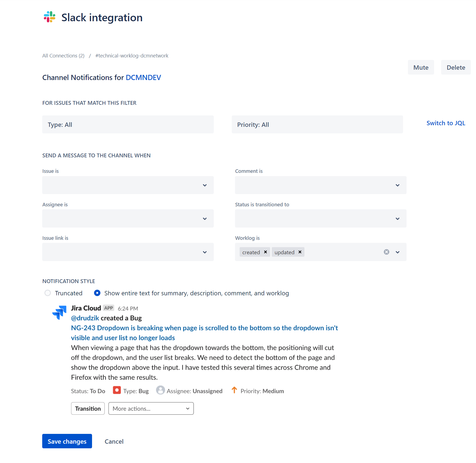Image resolution: width=476 pixels, height=463 pixels.
Task: Expand 'Status is transitioned to' dropdown
Action: point(321,219)
